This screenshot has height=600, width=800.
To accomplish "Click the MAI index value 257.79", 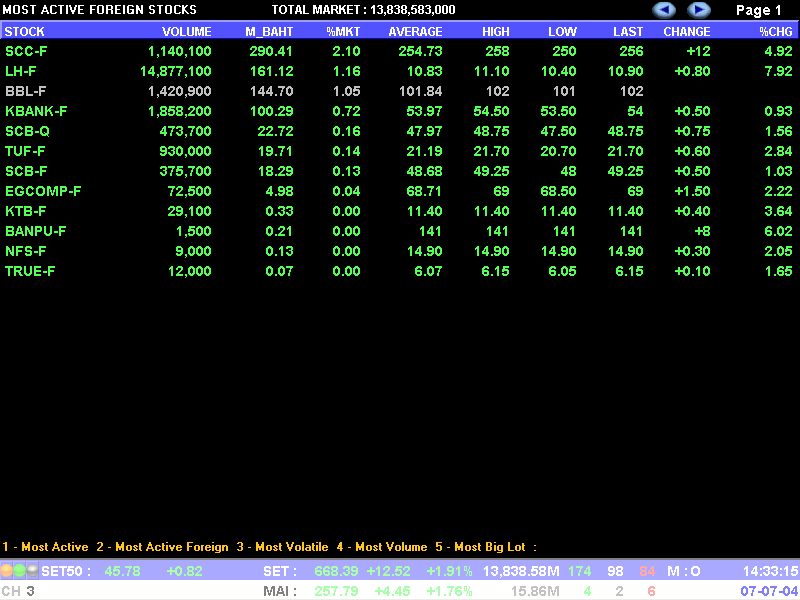I will (x=336, y=591).
